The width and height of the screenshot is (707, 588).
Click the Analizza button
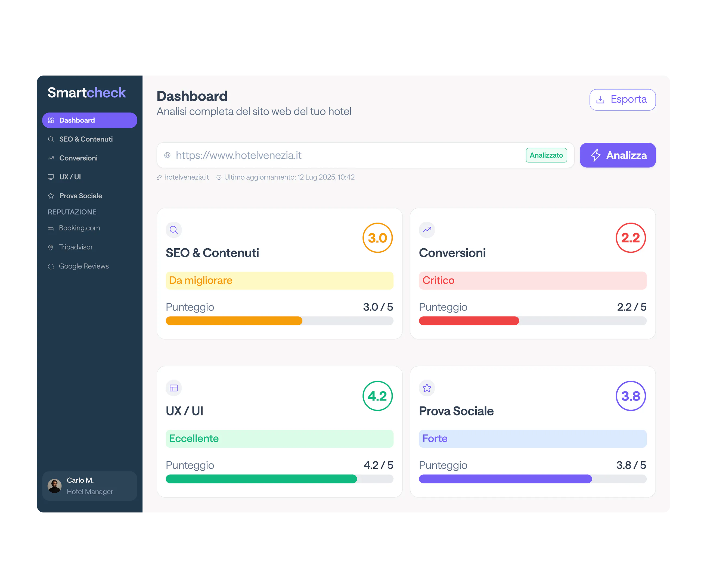618,155
